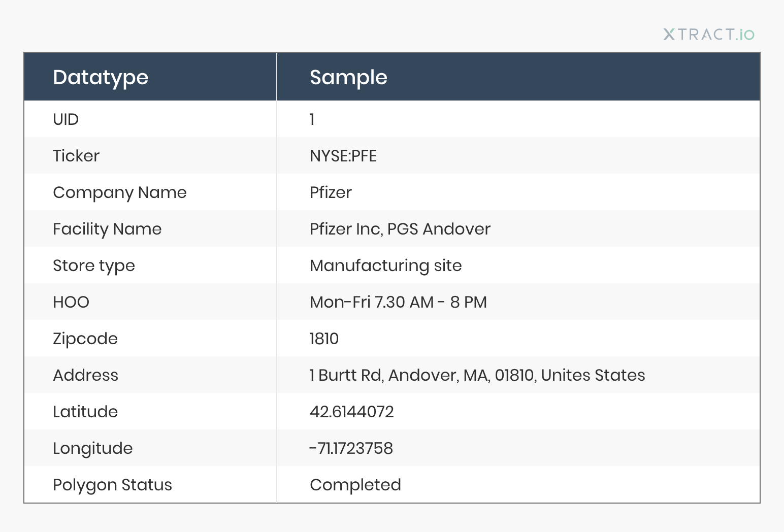Image resolution: width=784 pixels, height=532 pixels.
Task: Select the Ticker value NYSE:PFE
Action: [x=343, y=156]
